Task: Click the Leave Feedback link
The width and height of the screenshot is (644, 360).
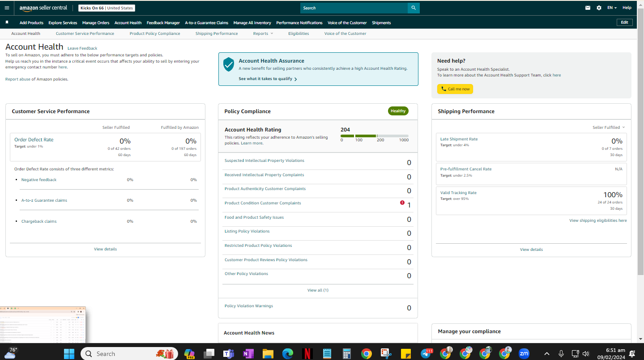Action: coord(82,48)
